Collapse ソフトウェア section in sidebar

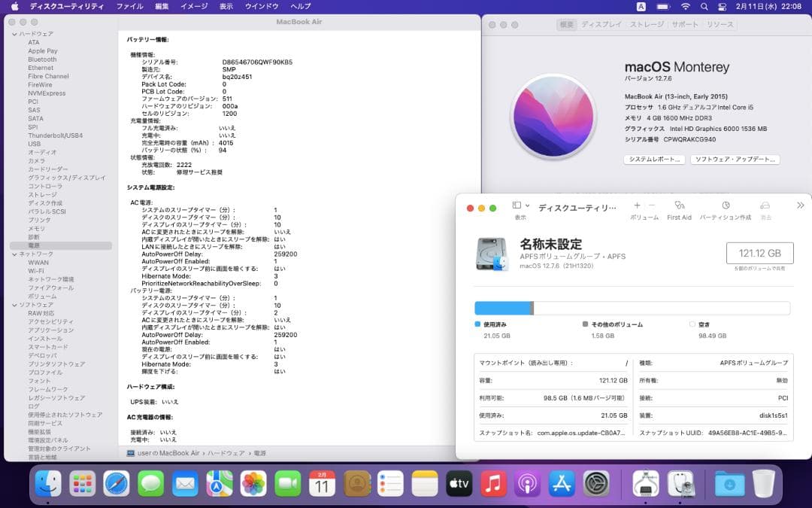click(14, 306)
